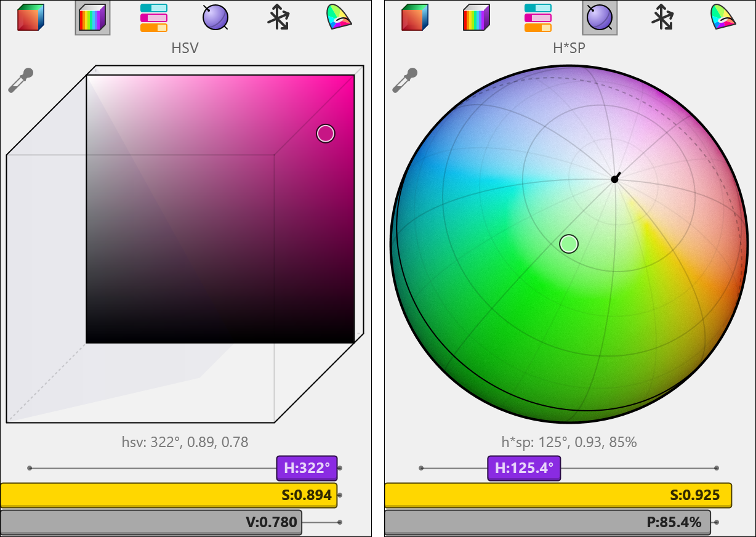Select RGB cube icon in right panel
This screenshot has height=537, width=756.
[415, 18]
